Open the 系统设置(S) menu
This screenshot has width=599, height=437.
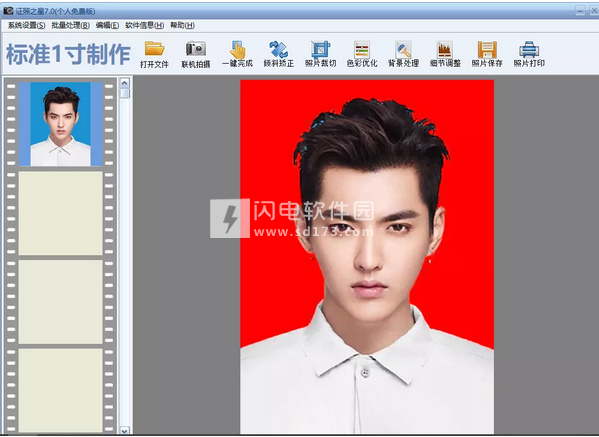26,25
